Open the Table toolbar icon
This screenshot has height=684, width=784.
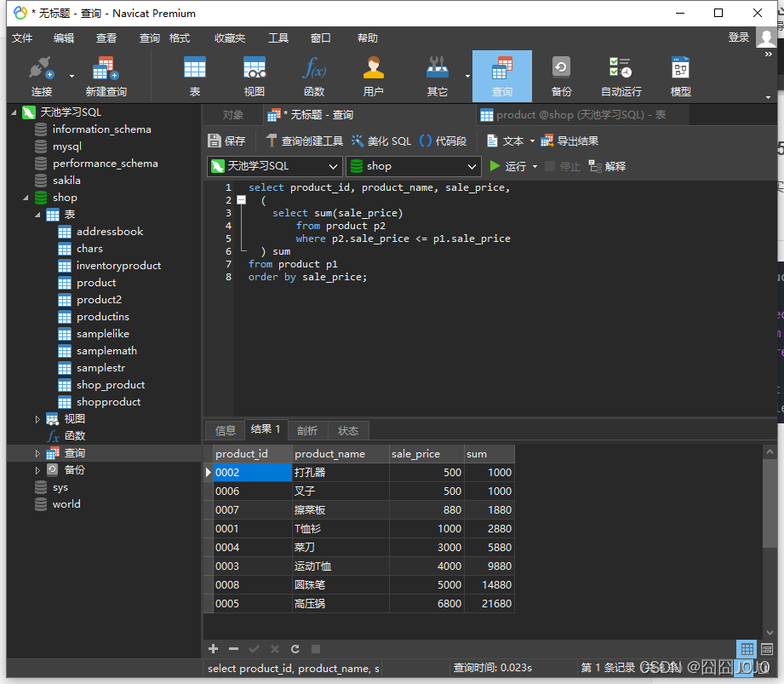coord(194,77)
